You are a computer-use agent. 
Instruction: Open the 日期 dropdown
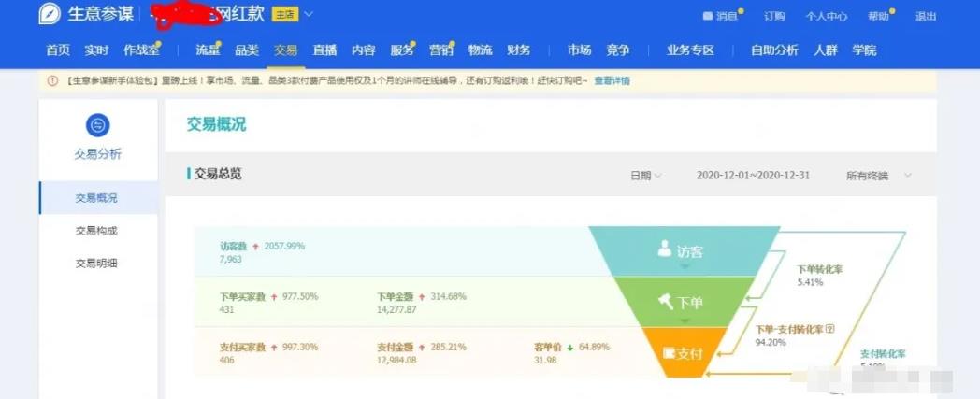tap(645, 176)
